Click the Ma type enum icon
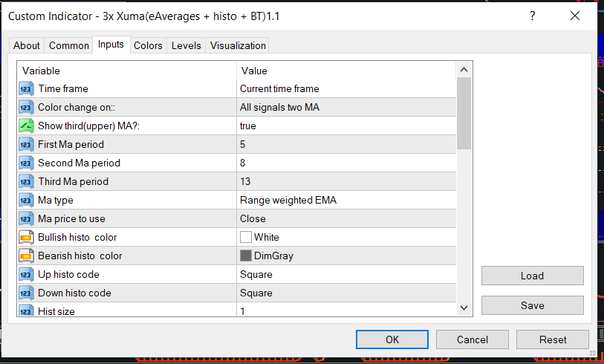The width and height of the screenshot is (604, 364). coord(26,200)
